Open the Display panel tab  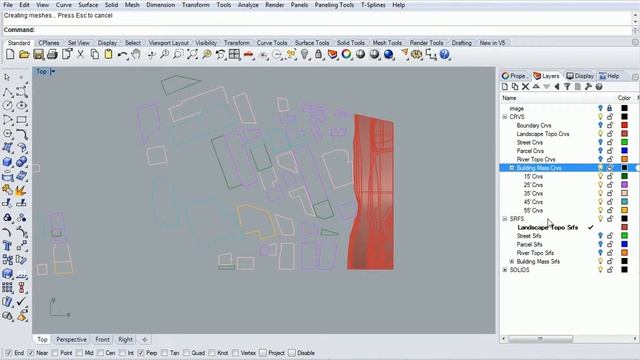point(580,76)
